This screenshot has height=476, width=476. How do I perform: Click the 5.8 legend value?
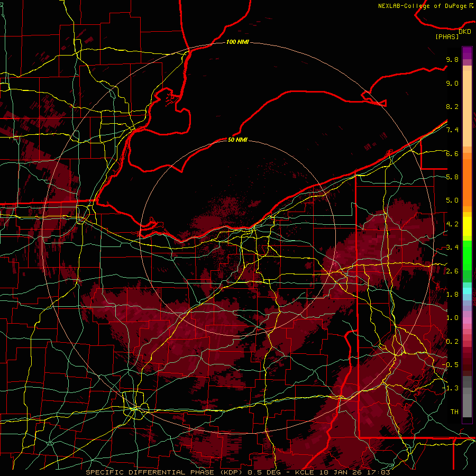pyautogui.click(x=452, y=177)
